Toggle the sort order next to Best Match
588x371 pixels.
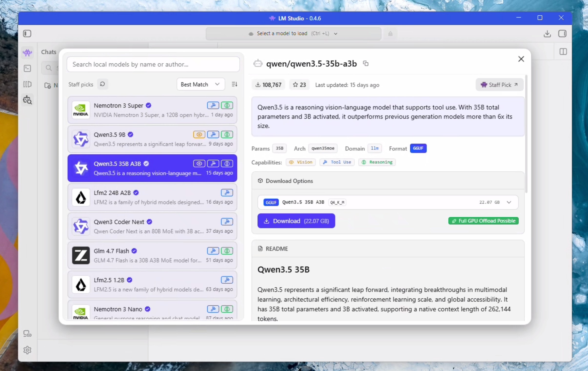[234, 84]
